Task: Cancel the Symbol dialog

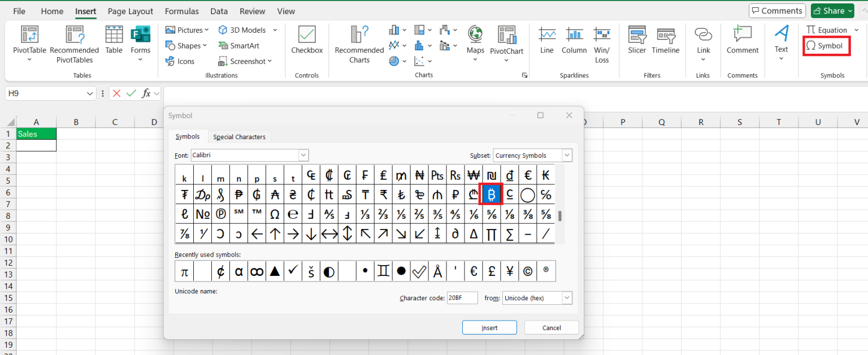Action: point(551,327)
